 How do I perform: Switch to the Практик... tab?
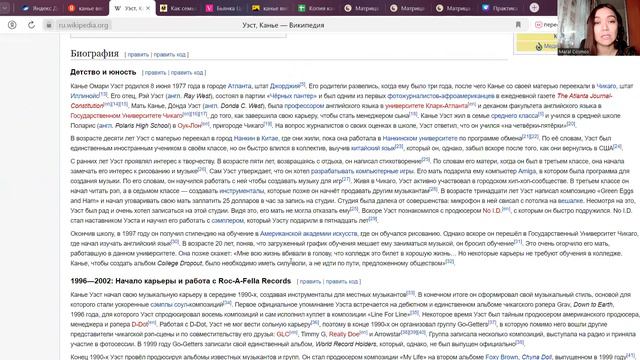point(500,8)
